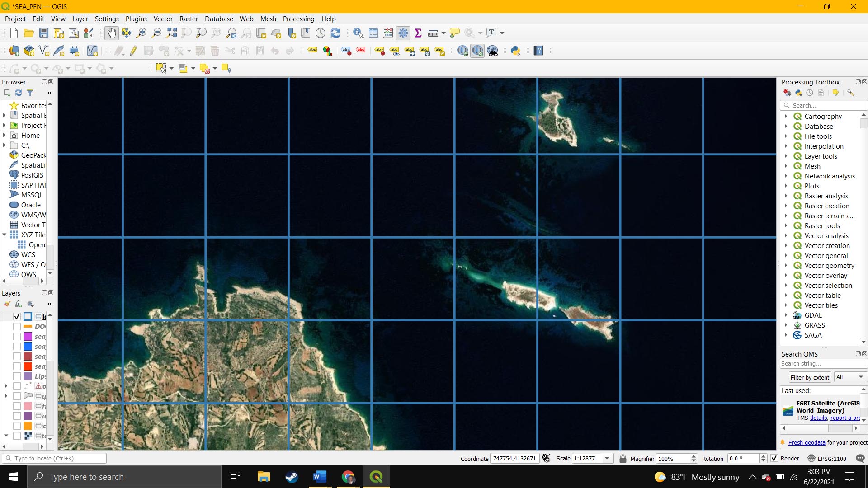Screen dimensions: 868x488
Task: Click the Filter by extent button
Action: [810, 377]
